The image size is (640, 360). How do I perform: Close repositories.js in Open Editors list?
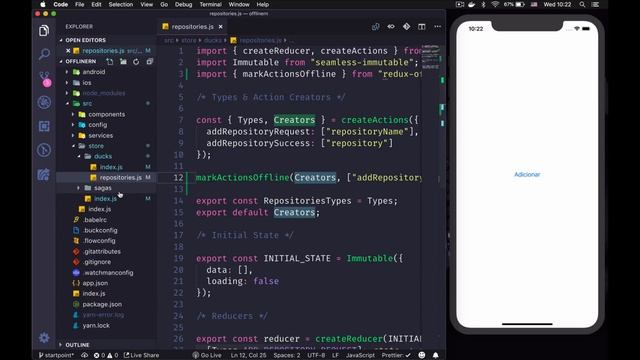(x=68, y=51)
